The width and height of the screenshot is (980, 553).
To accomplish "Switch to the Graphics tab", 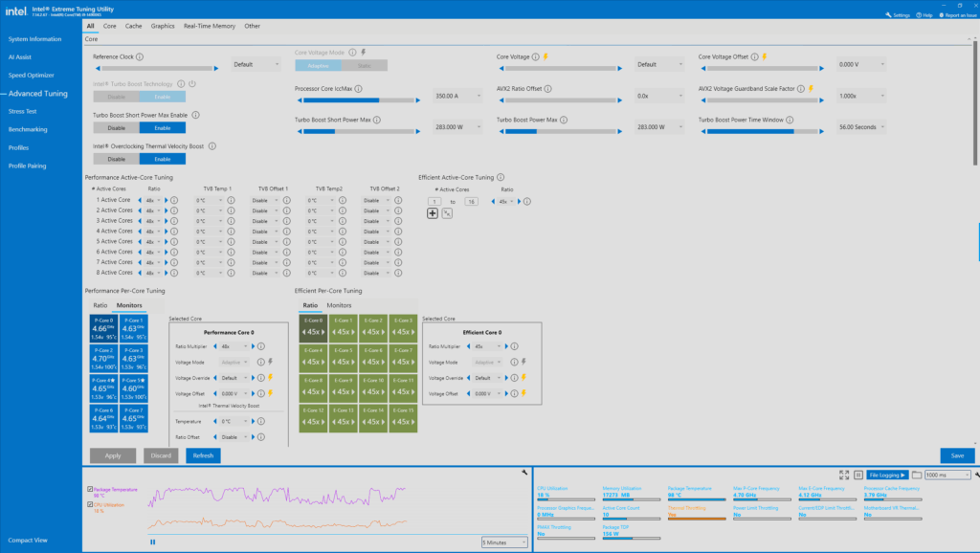I will (163, 26).
